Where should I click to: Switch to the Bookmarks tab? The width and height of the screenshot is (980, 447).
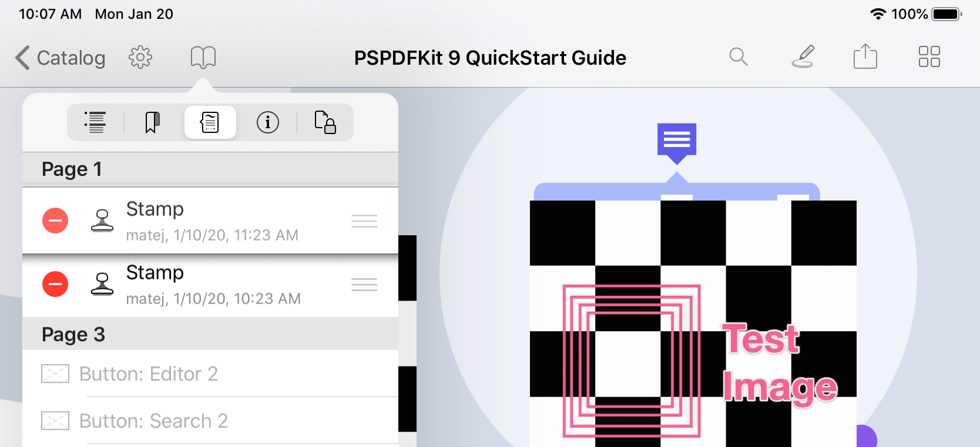pos(152,122)
